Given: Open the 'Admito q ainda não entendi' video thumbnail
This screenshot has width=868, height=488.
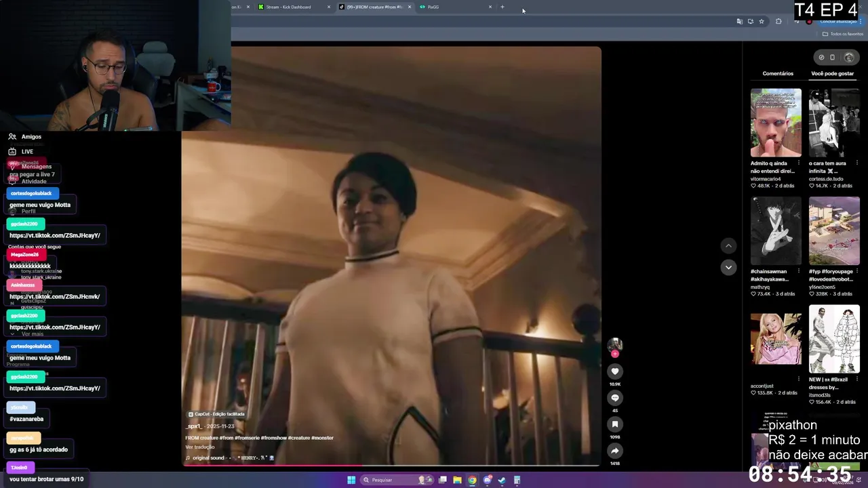Looking at the screenshot, I should point(776,123).
